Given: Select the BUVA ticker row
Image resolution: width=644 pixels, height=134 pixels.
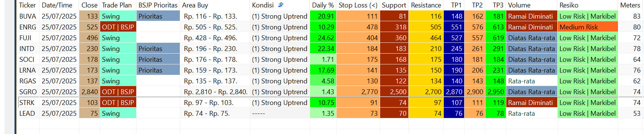Looking at the screenshot, I should (330, 16).
